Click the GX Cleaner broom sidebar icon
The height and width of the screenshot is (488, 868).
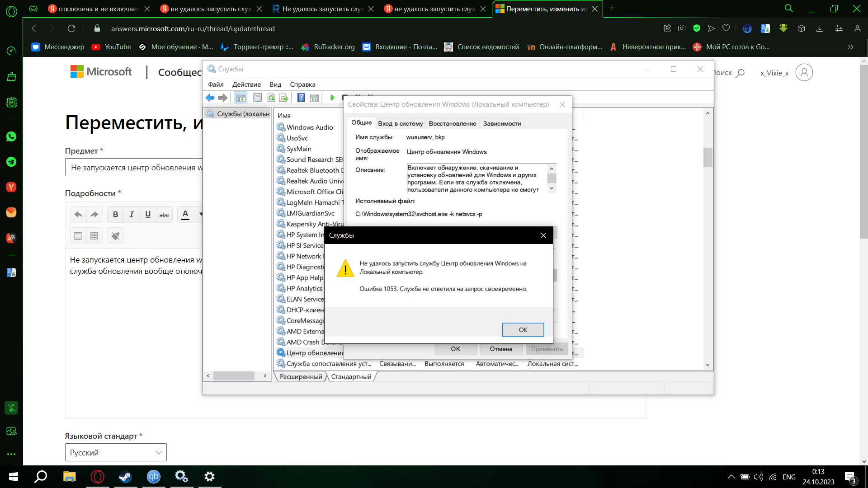click(x=11, y=77)
